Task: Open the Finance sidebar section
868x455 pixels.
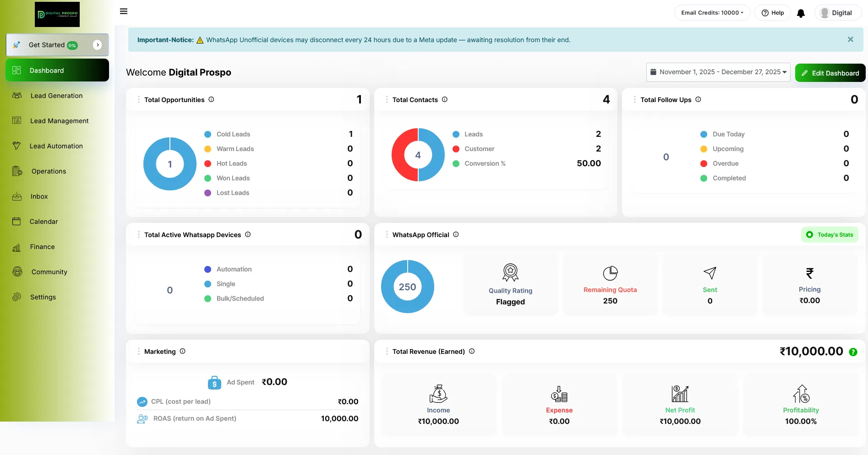Action: (x=42, y=247)
